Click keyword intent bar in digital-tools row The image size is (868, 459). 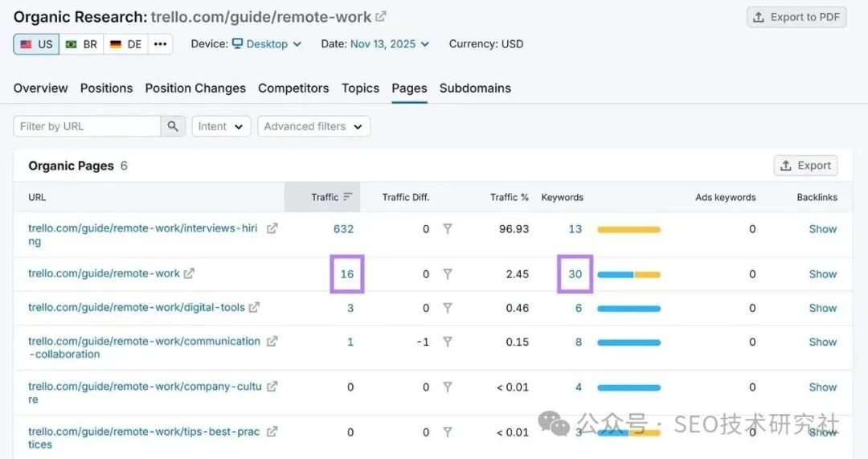click(628, 309)
